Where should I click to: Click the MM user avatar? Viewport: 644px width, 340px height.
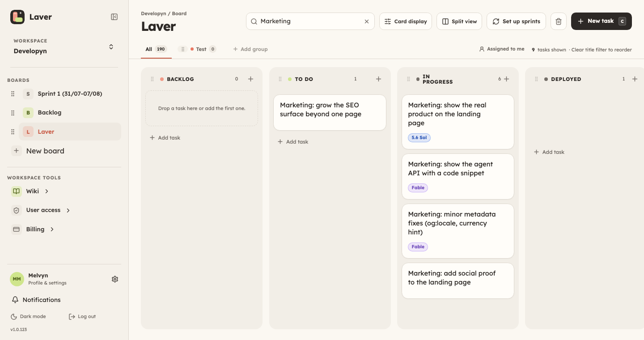17,279
